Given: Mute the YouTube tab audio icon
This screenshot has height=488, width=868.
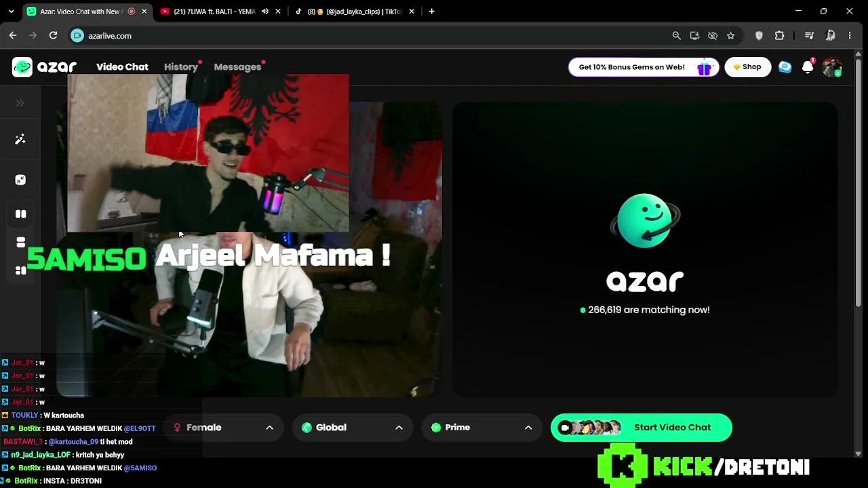Looking at the screenshot, I should click(x=265, y=12).
